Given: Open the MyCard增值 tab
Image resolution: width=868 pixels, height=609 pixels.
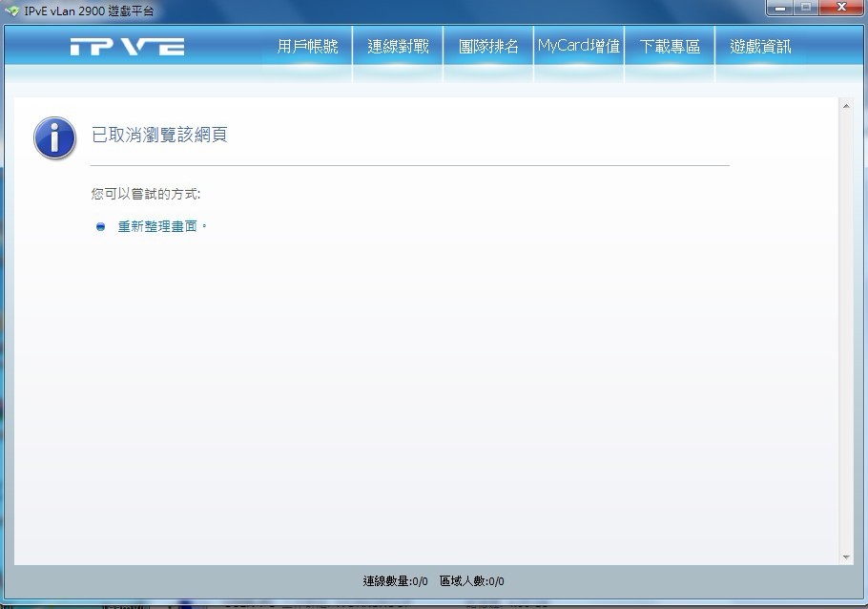Looking at the screenshot, I should point(579,46).
